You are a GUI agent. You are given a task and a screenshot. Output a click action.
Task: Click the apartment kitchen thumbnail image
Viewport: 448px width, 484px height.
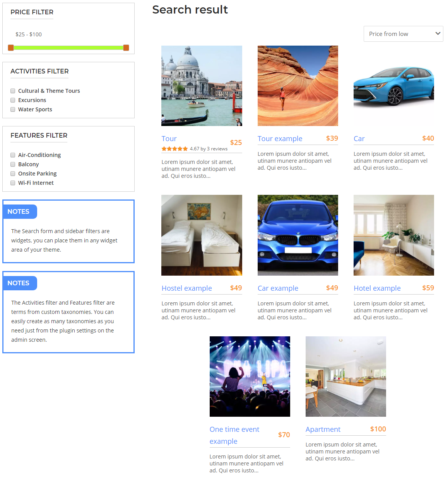pyautogui.click(x=346, y=377)
